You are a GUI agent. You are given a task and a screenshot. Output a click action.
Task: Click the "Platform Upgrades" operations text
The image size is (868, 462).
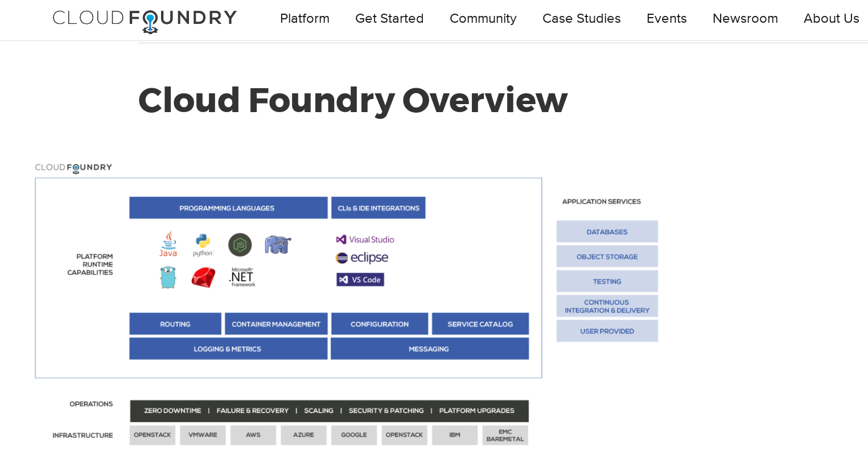tap(477, 411)
